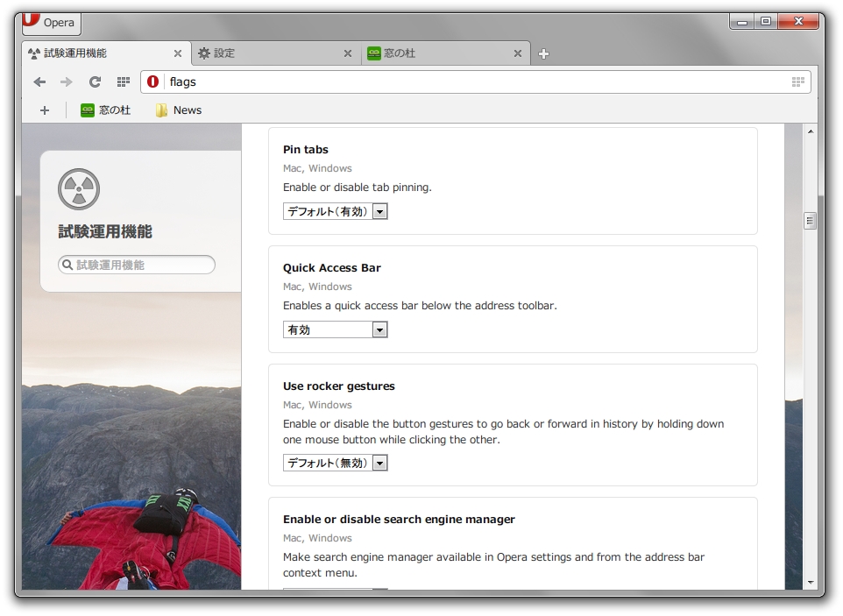This screenshot has height=616, width=843.
Task: Open the News folder on the bookmarks bar
Action: tap(178, 110)
